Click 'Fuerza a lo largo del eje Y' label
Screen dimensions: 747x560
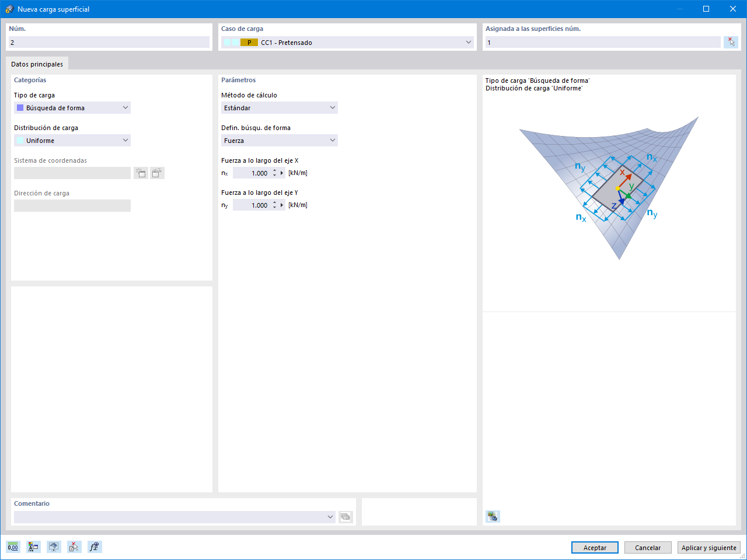[260, 192]
